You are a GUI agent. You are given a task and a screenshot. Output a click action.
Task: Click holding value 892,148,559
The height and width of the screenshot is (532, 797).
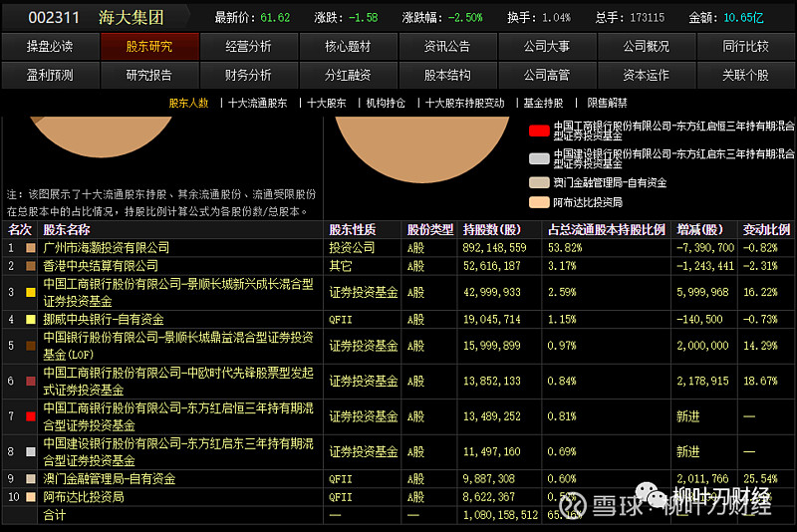click(x=494, y=248)
